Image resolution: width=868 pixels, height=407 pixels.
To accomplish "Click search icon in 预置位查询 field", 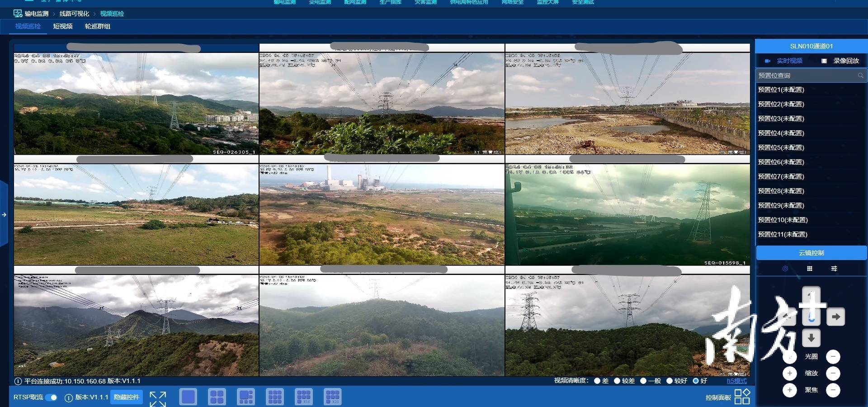I will pyautogui.click(x=861, y=76).
